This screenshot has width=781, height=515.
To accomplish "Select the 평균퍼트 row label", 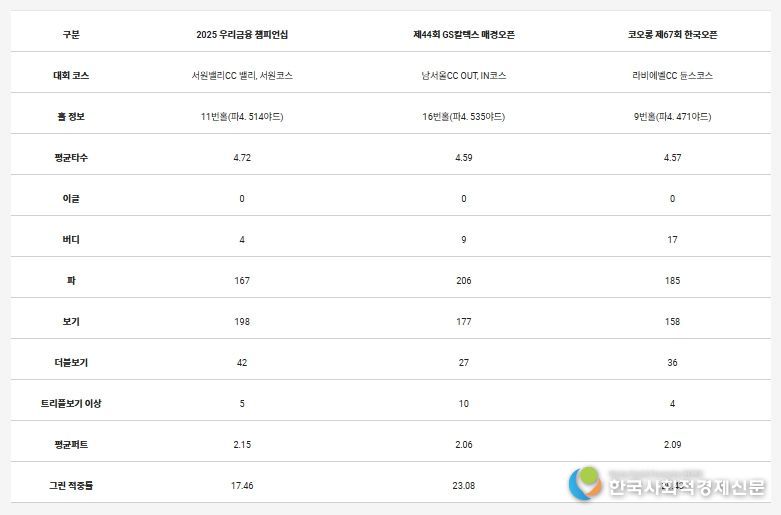I will (x=70, y=444).
